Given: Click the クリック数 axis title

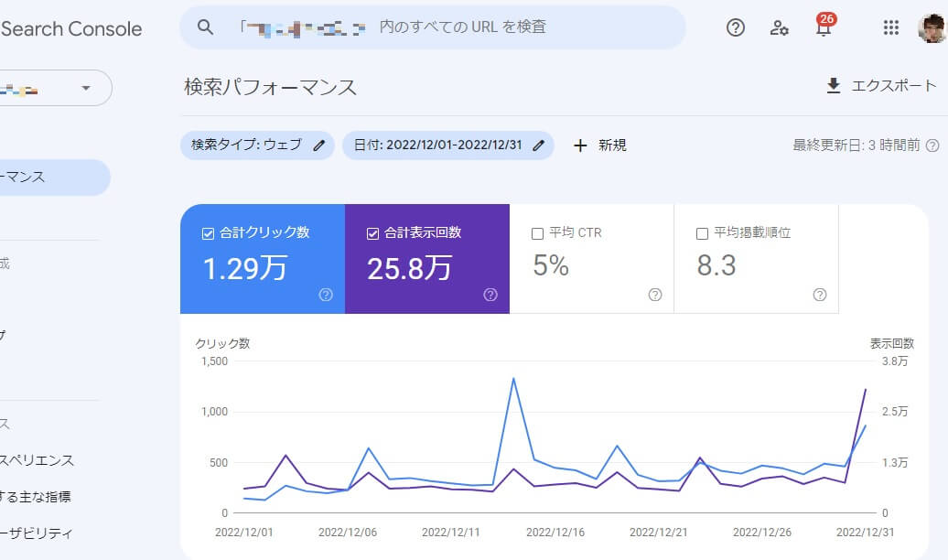Looking at the screenshot, I should [x=222, y=343].
